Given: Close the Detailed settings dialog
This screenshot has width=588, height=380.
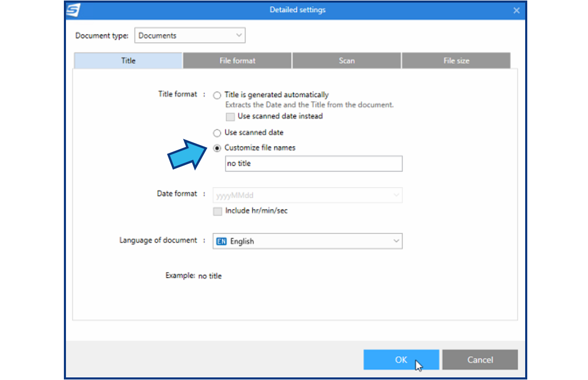Looking at the screenshot, I should click(x=516, y=10).
